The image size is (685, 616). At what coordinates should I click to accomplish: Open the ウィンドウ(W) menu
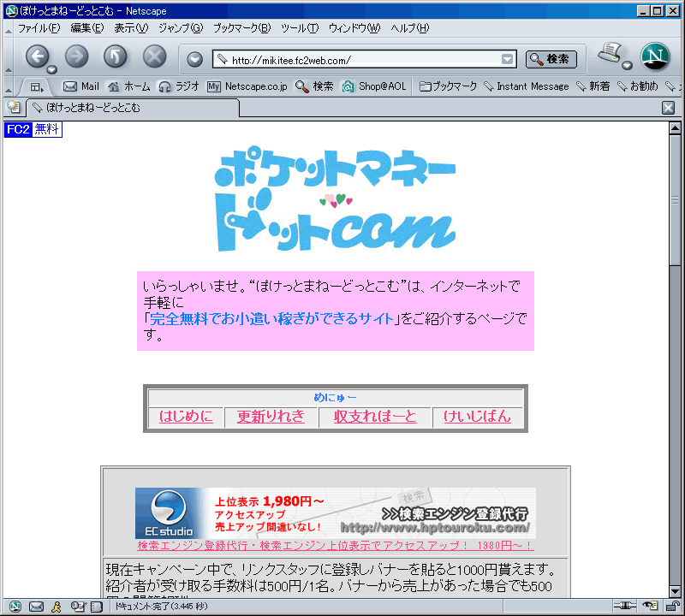[354, 28]
